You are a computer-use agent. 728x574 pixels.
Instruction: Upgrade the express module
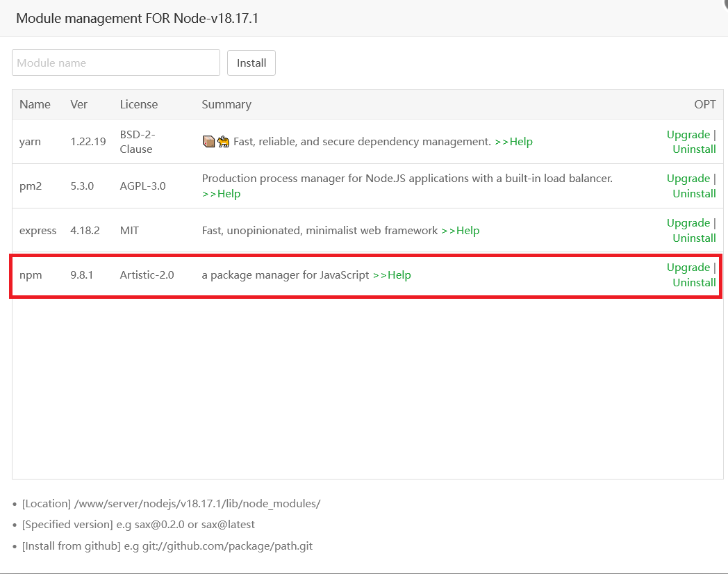(x=688, y=223)
